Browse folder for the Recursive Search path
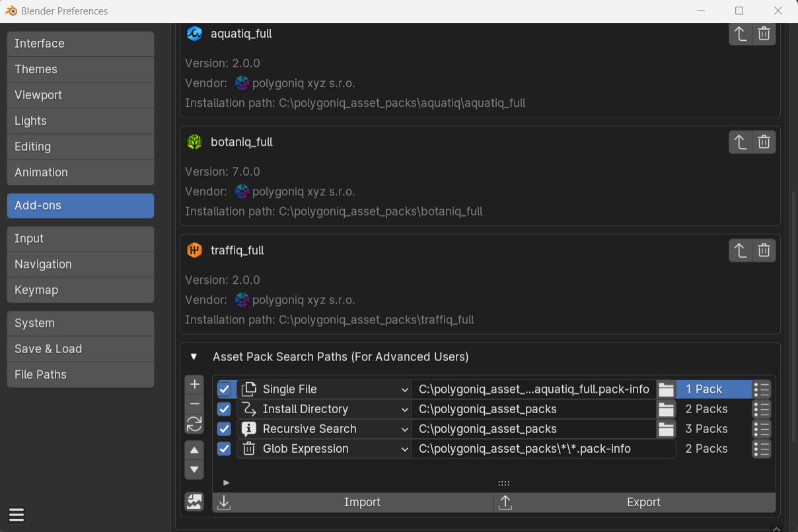The image size is (798, 532). click(666, 429)
